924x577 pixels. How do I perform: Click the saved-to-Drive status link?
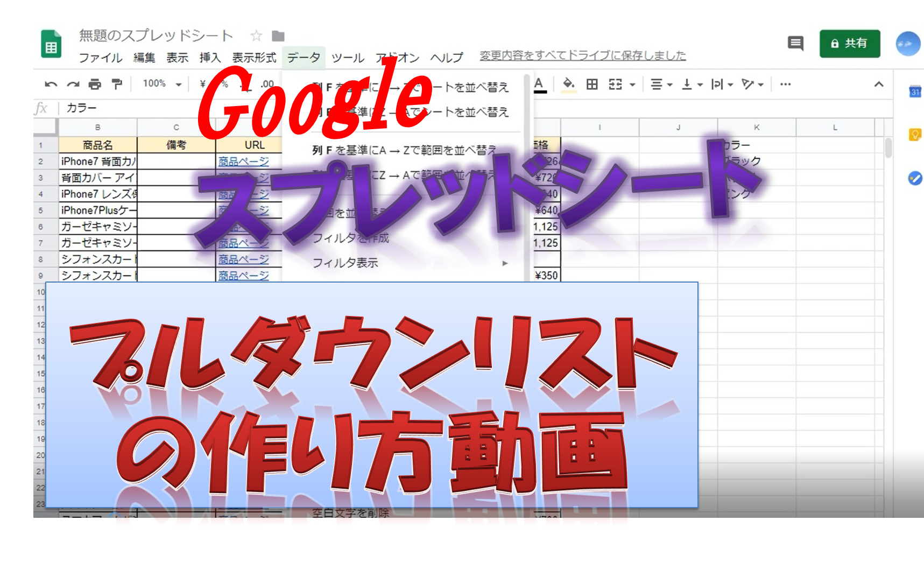click(583, 55)
